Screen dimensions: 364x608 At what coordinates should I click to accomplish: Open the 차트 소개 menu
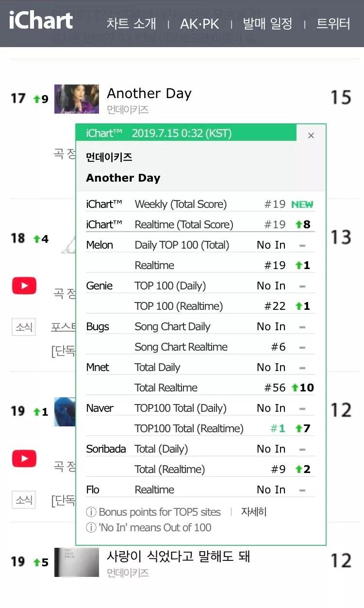pos(131,23)
